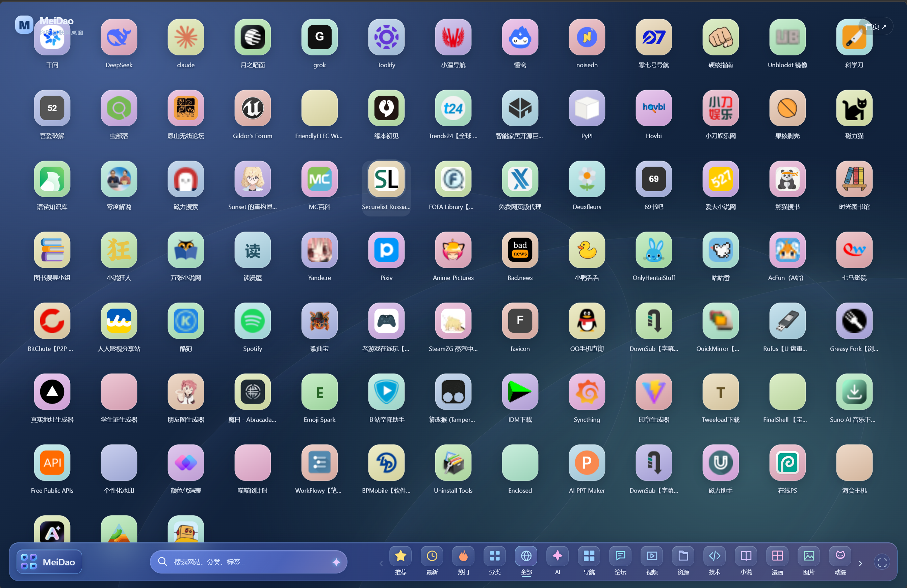Click the PyPI cube icon
907x588 pixels.
pos(587,108)
